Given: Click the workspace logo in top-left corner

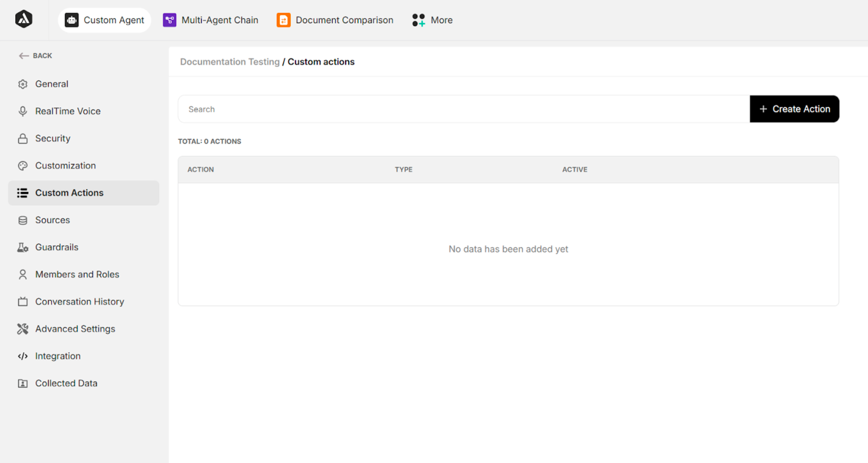Looking at the screenshot, I should coord(24,19).
